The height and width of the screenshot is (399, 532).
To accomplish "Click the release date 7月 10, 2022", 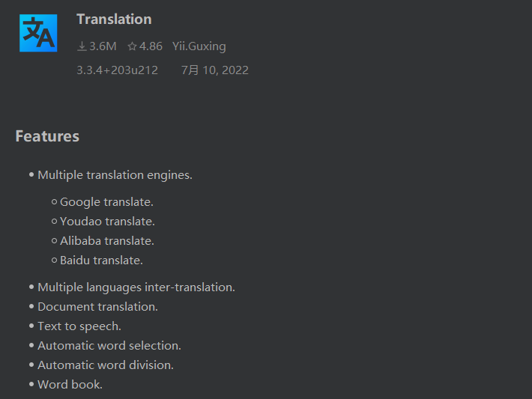I will click(215, 70).
